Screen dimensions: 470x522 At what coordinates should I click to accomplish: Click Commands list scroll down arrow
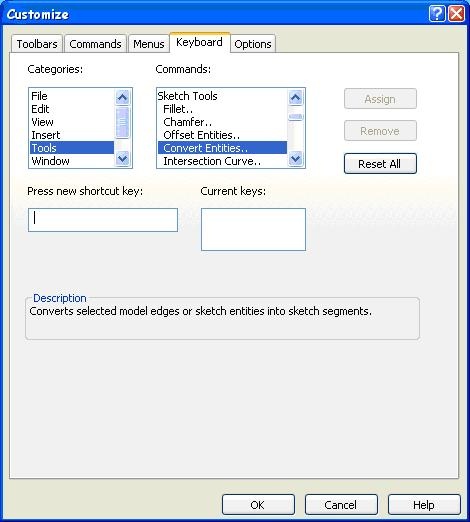click(x=295, y=159)
